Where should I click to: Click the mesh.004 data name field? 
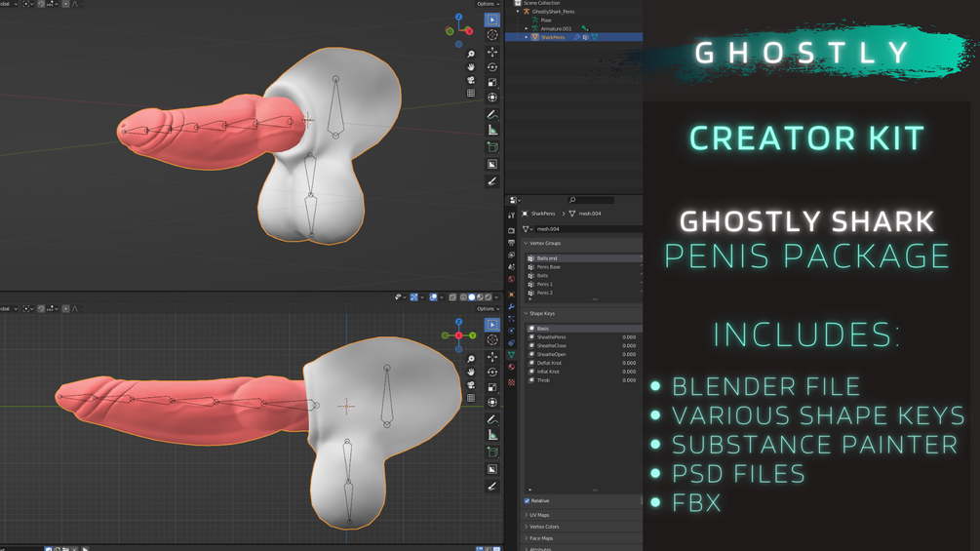587,229
